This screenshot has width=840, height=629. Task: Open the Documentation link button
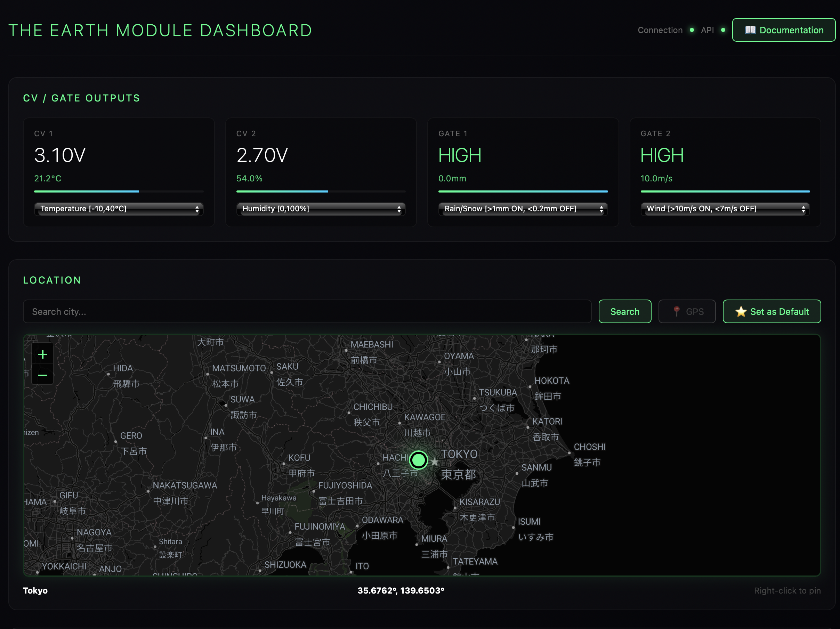783,30
